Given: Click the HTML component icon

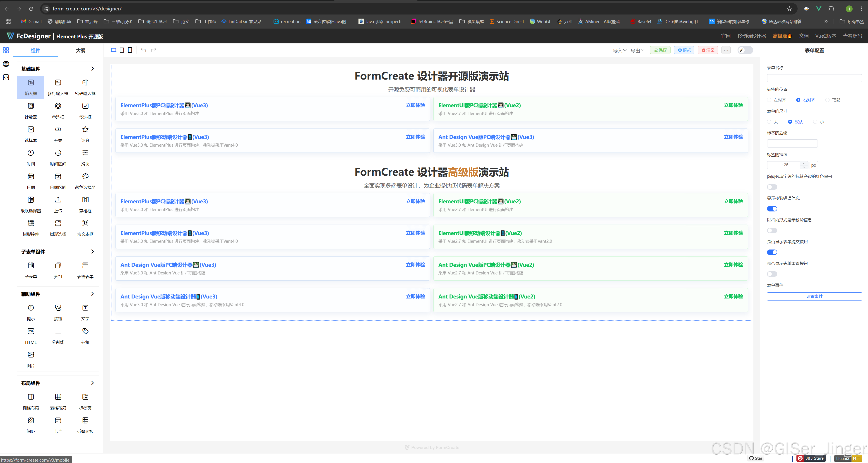Looking at the screenshot, I should pos(31,331).
